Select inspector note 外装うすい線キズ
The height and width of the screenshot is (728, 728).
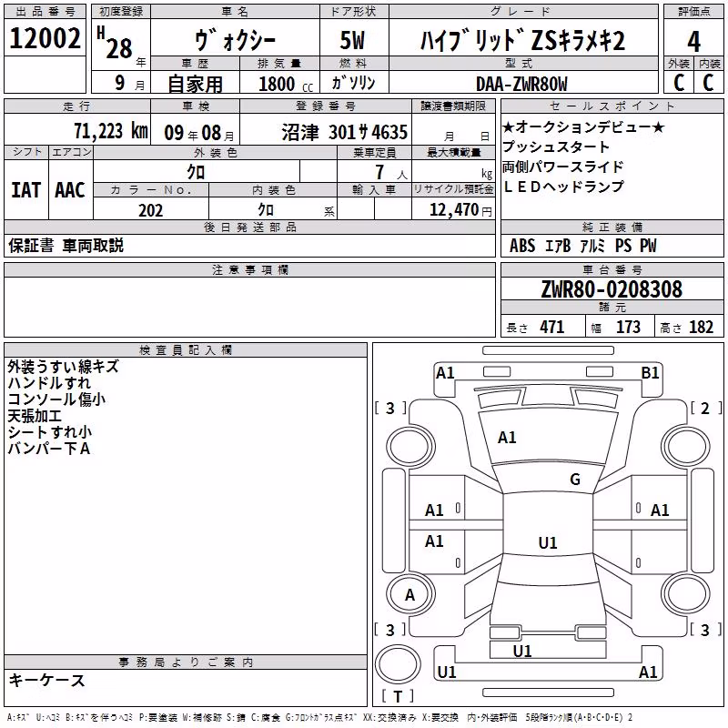pyautogui.click(x=63, y=367)
